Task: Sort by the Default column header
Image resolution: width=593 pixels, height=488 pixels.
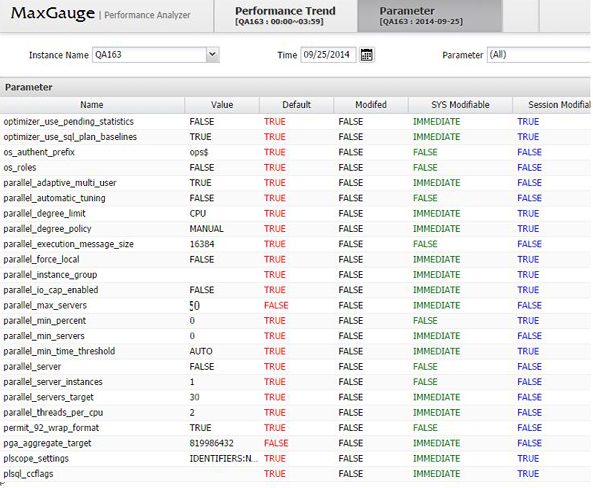Action: [x=296, y=105]
